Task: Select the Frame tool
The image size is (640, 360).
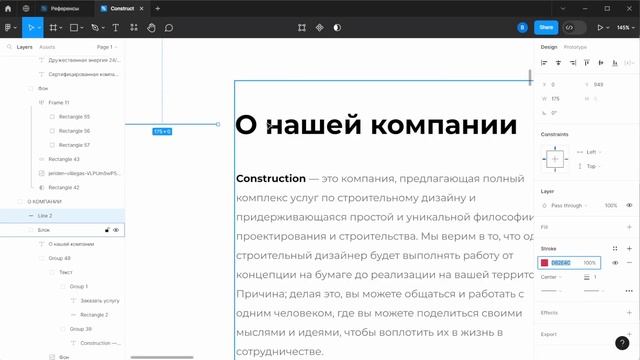Action: (53, 28)
